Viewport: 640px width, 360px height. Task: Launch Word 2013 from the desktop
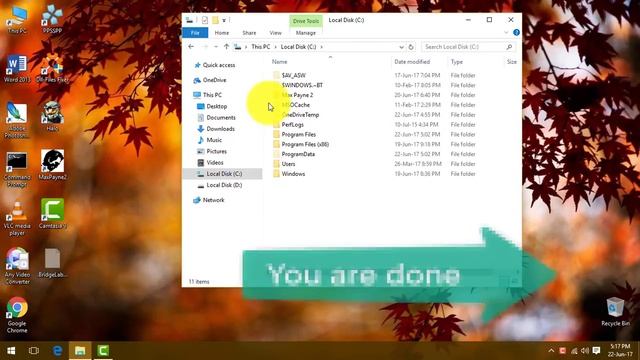pyautogui.click(x=17, y=69)
